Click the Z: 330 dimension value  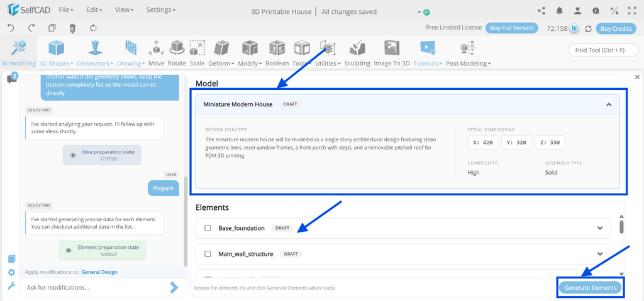(x=550, y=143)
